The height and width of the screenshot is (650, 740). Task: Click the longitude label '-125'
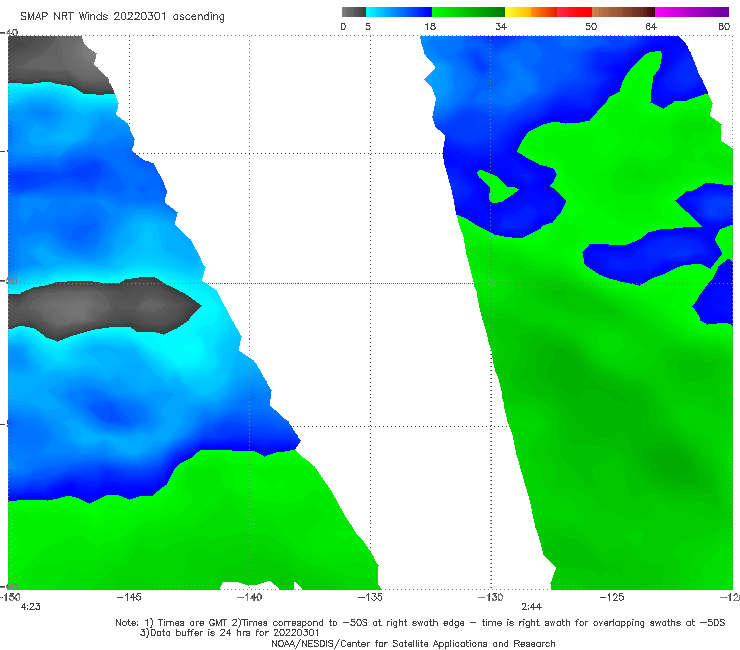612,597
